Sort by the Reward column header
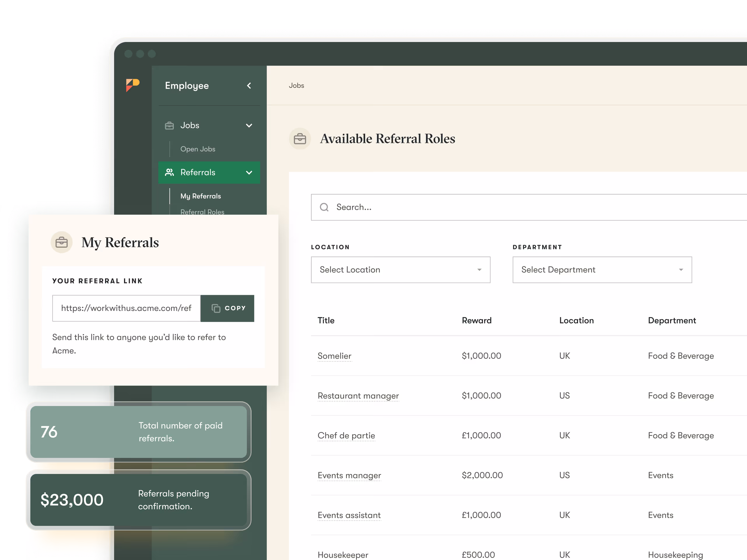 [477, 320]
